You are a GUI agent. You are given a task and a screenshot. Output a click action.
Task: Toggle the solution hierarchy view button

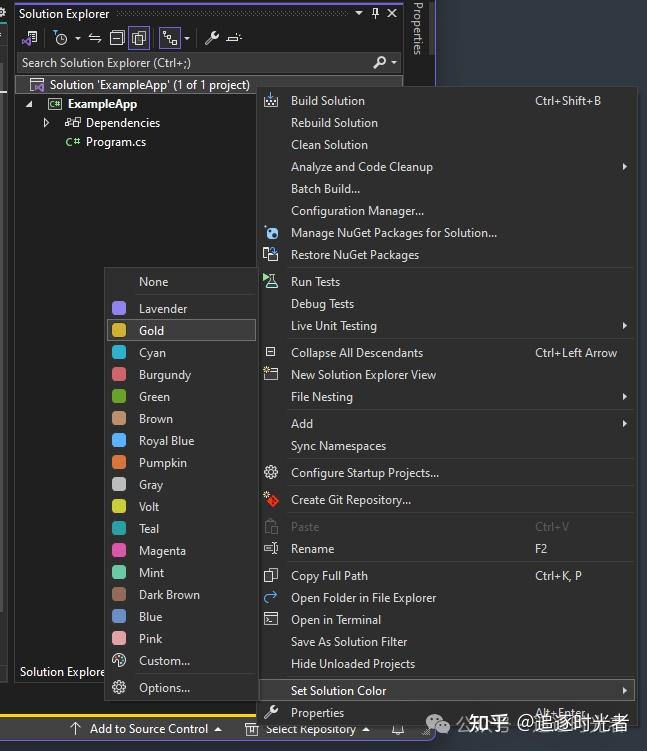(169, 38)
